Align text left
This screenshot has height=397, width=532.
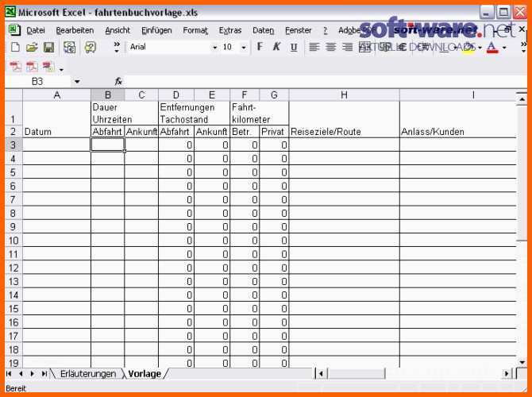(314, 47)
